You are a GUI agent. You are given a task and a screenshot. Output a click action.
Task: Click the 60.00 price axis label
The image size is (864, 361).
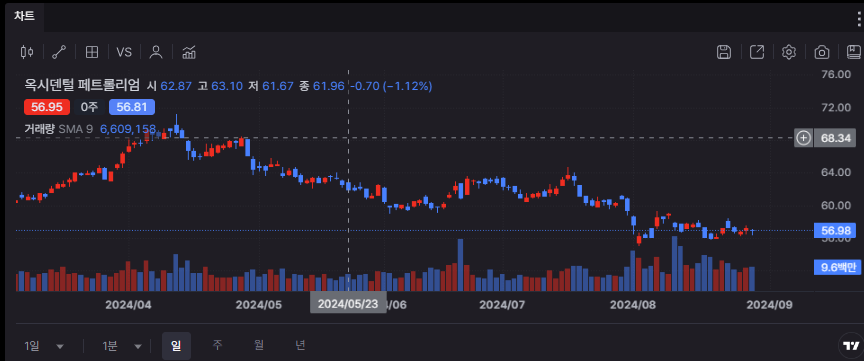point(836,205)
